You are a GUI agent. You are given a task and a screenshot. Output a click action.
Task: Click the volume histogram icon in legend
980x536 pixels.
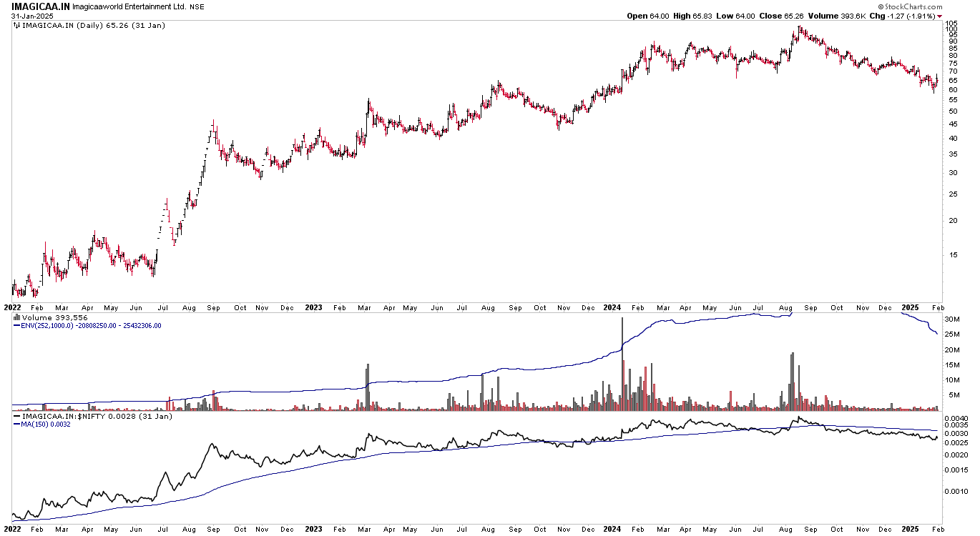click(x=17, y=317)
